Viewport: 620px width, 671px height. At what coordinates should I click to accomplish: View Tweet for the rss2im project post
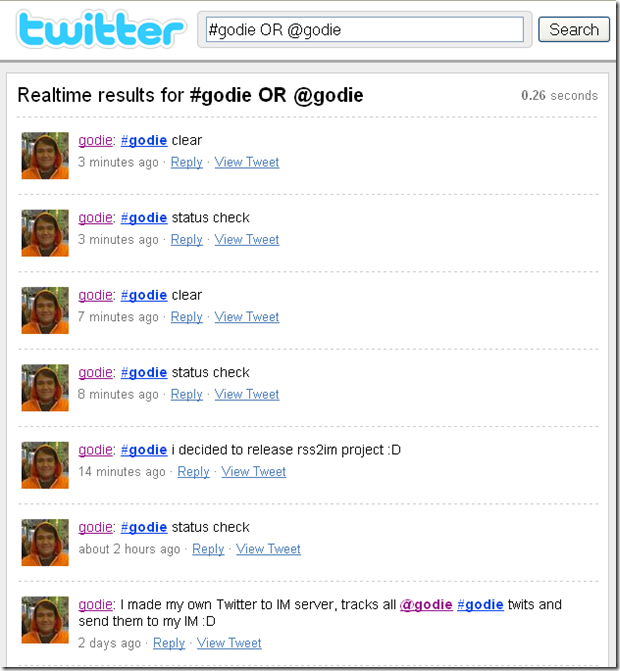tap(254, 472)
